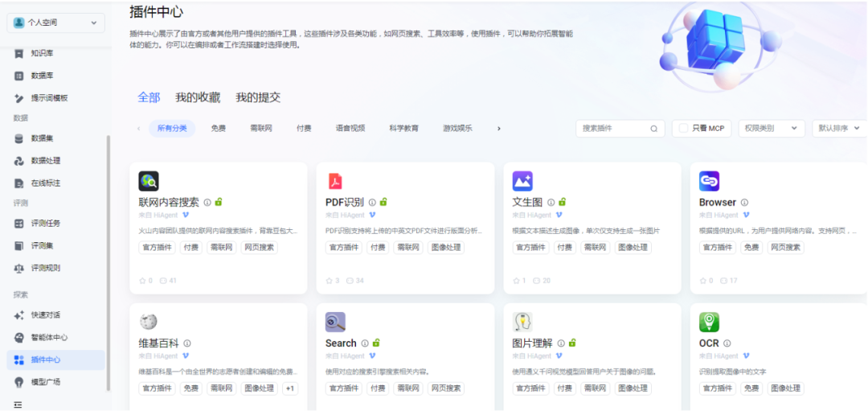Switch to the 我的收藏 tab
The image size is (868, 411).
[198, 97]
